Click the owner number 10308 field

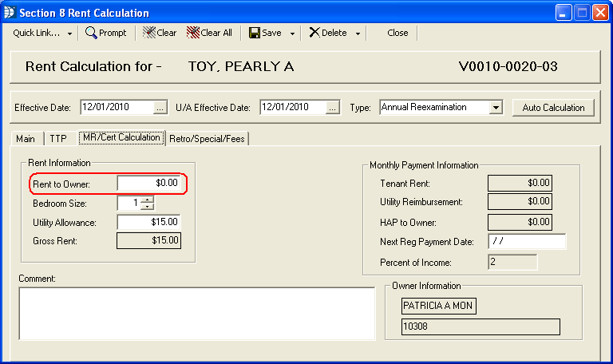(x=481, y=326)
